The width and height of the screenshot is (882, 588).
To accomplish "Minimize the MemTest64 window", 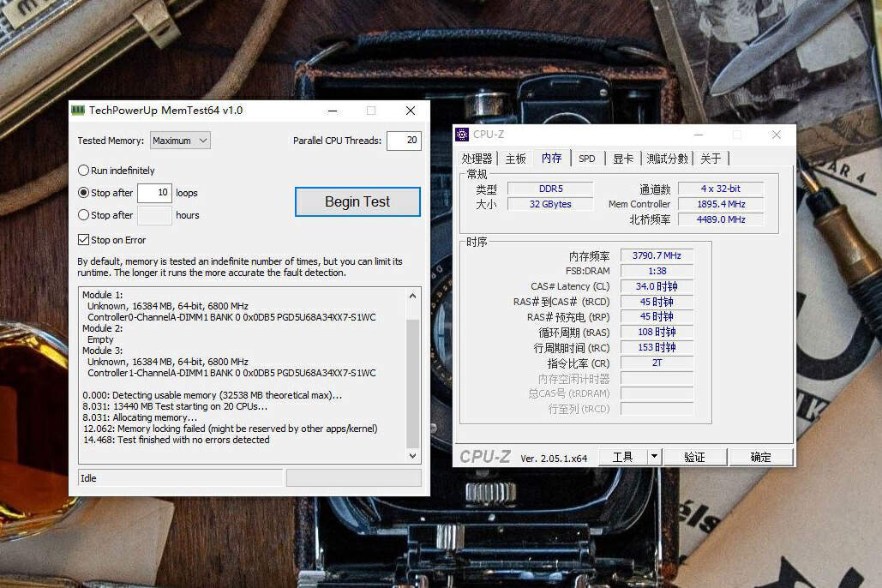I will pyautogui.click(x=333, y=111).
